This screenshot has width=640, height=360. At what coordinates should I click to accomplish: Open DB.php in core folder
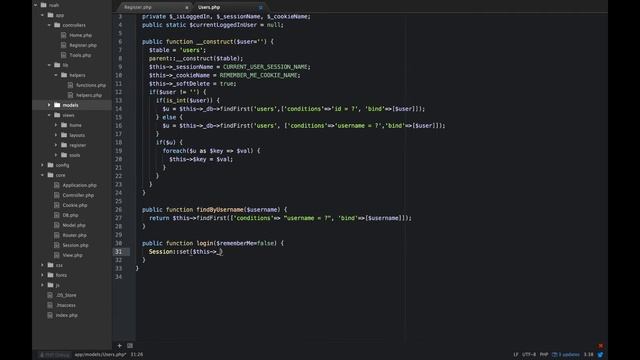tap(70, 215)
